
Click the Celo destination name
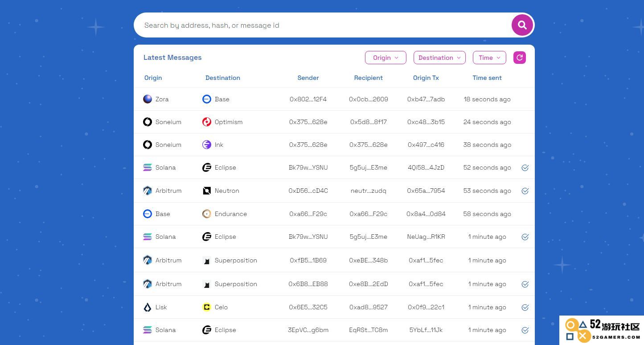pyautogui.click(x=221, y=307)
